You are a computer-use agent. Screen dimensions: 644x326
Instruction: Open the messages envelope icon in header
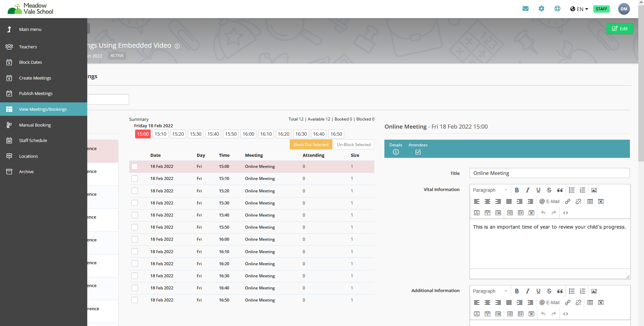(x=525, y=9)
